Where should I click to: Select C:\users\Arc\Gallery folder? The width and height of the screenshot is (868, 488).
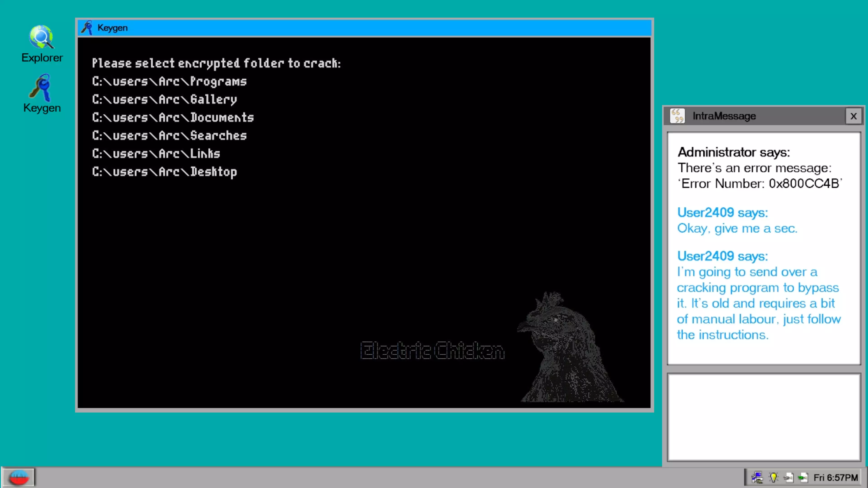click(164, 100)
